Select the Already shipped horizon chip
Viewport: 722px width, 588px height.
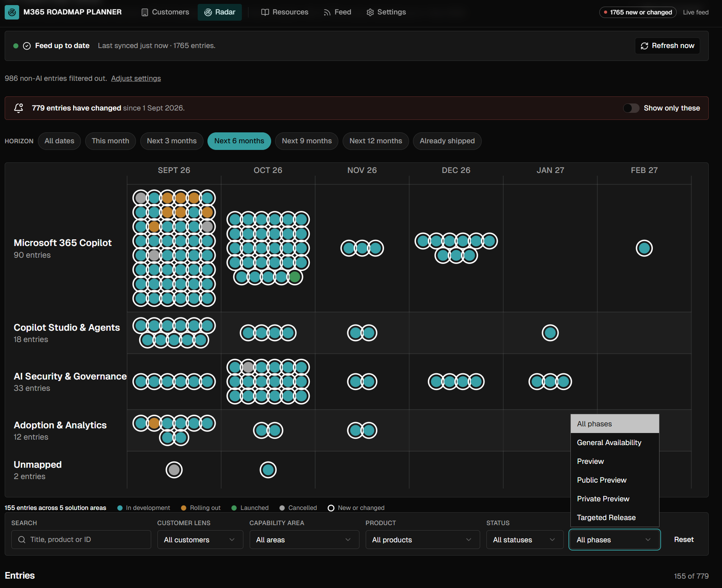click(447, 141)
